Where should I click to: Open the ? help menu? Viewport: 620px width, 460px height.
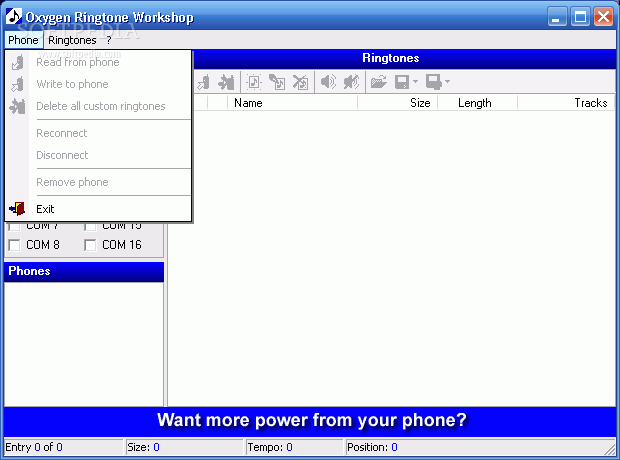point(109,40)
